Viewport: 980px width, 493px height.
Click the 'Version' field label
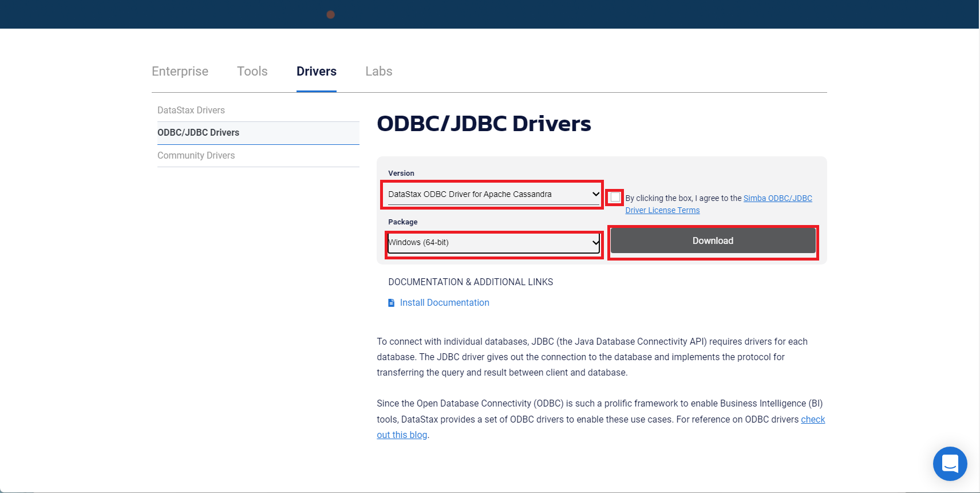click(401, 173)
